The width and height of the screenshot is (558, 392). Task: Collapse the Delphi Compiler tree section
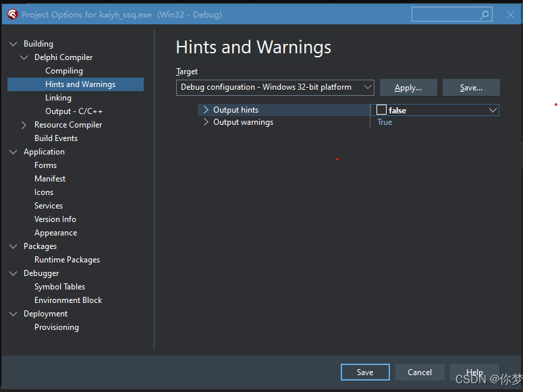24,57
